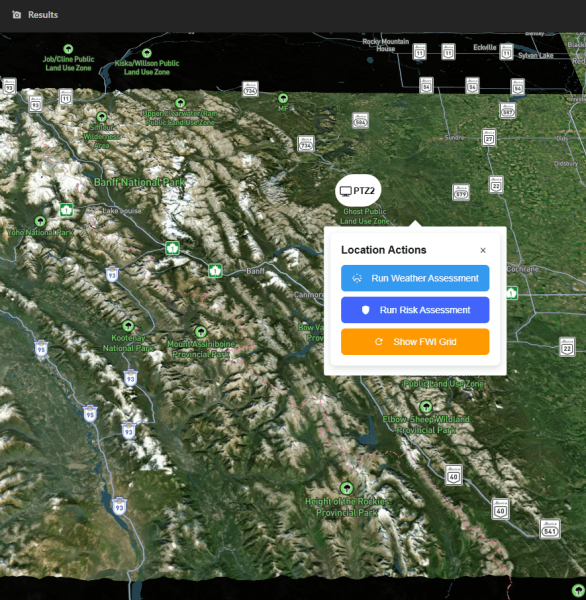
Task: Click the Rocky Mountain House label
Action: (x=385, y=45)
